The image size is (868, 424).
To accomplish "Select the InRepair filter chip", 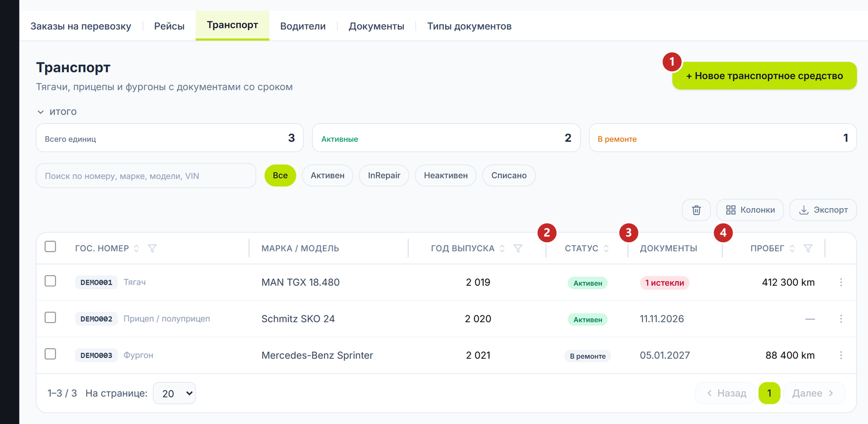I will coord(384,175).
